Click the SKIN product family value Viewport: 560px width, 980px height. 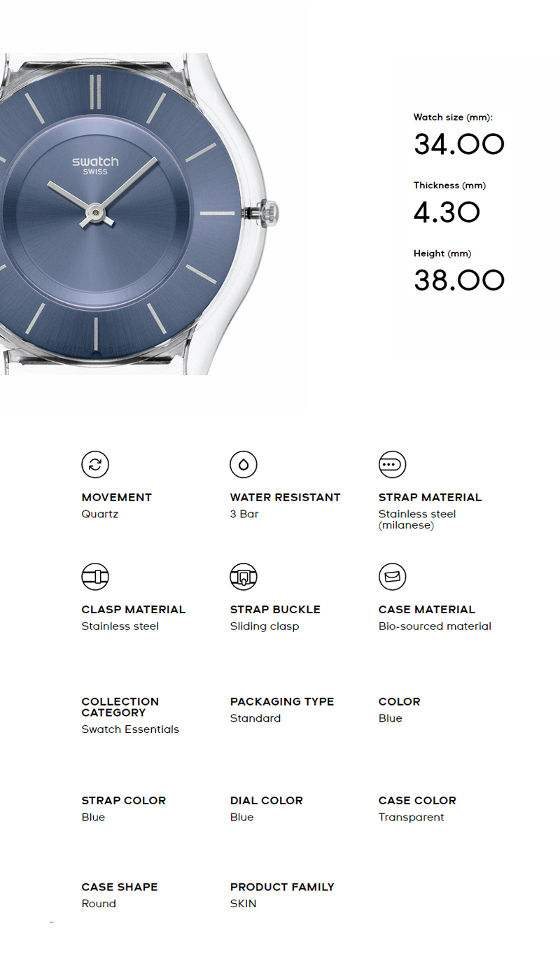click(244, 904)
